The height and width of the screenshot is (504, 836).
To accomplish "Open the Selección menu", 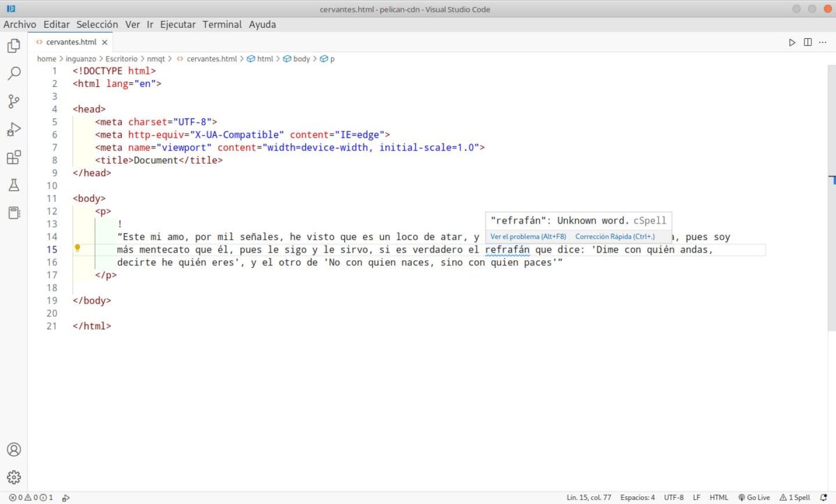I will click(x=97, y=24).
